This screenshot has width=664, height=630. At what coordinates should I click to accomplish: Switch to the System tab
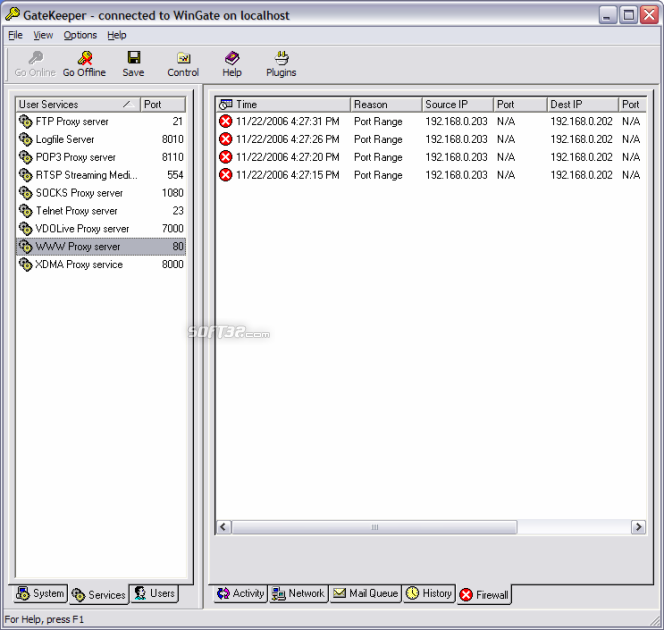click(40, 594)
